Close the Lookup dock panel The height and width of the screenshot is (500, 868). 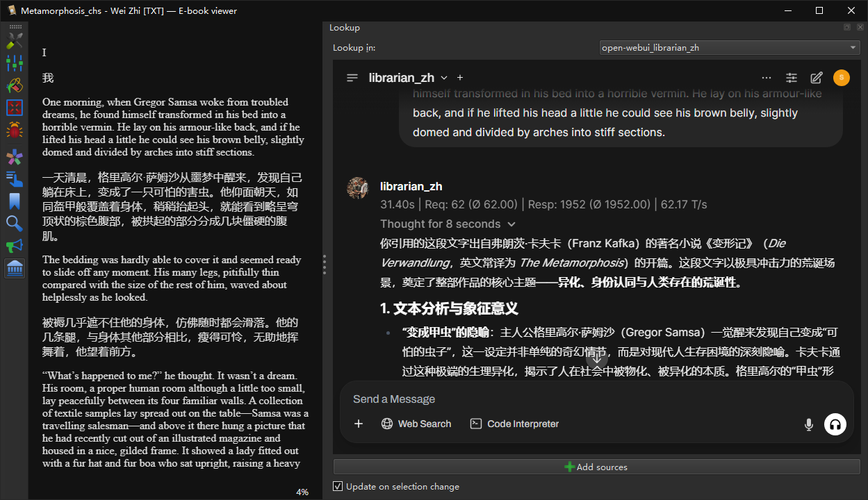[x=860, y=27]
